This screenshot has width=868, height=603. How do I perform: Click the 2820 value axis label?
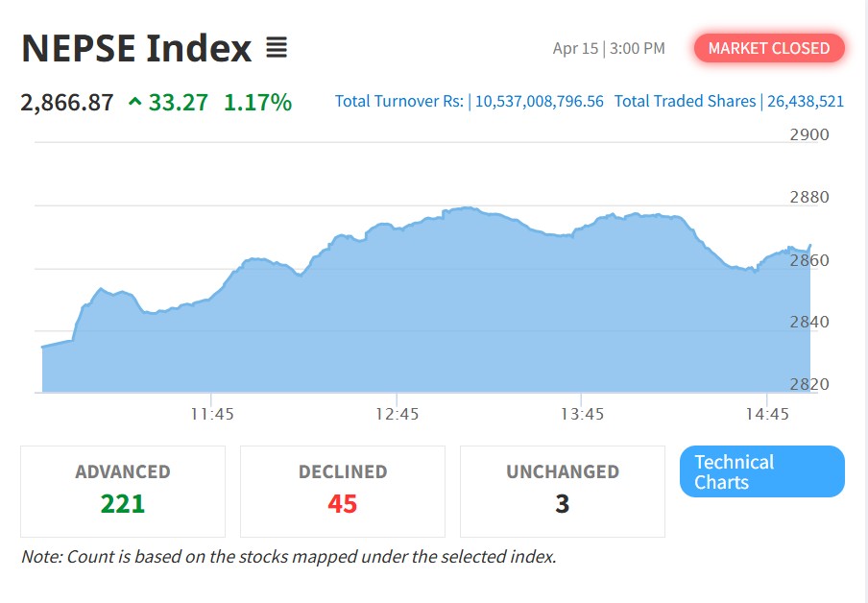(x=808, y=384)
